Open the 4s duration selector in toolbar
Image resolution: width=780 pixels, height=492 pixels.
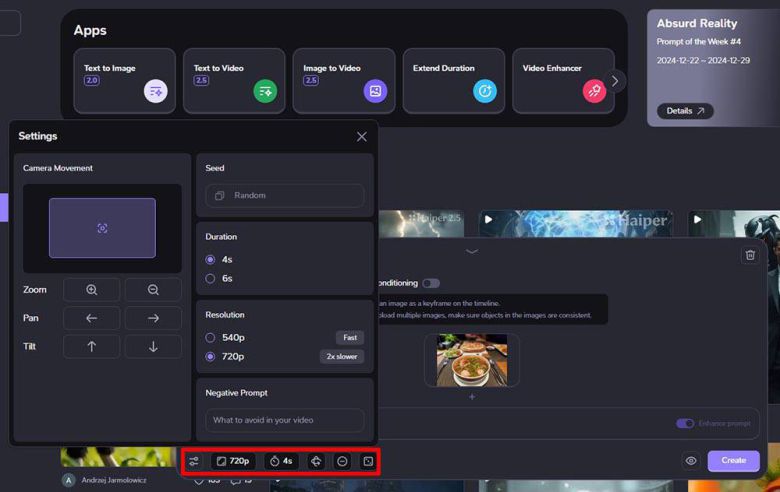pyautogui.click(x=281, y=461)
